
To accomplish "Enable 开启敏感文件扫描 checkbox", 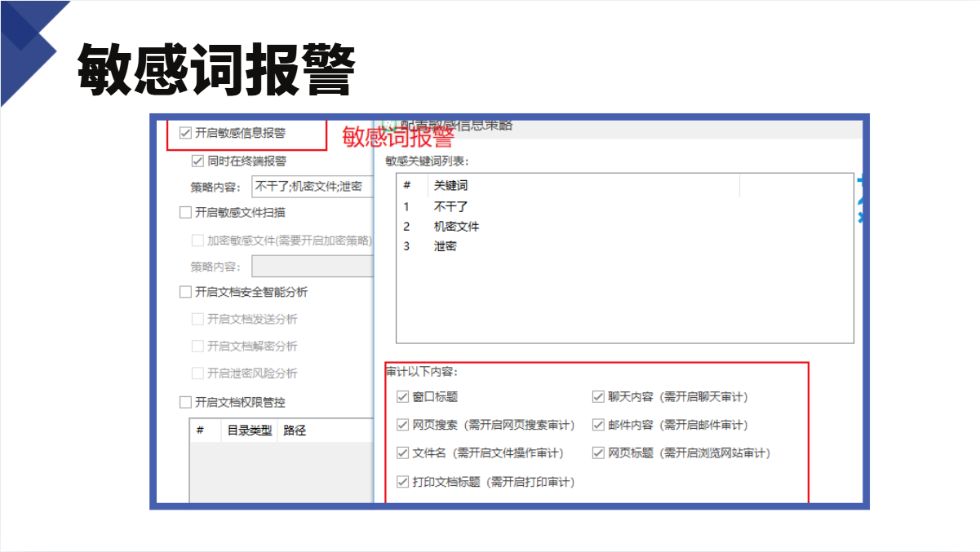I will 185,213.
